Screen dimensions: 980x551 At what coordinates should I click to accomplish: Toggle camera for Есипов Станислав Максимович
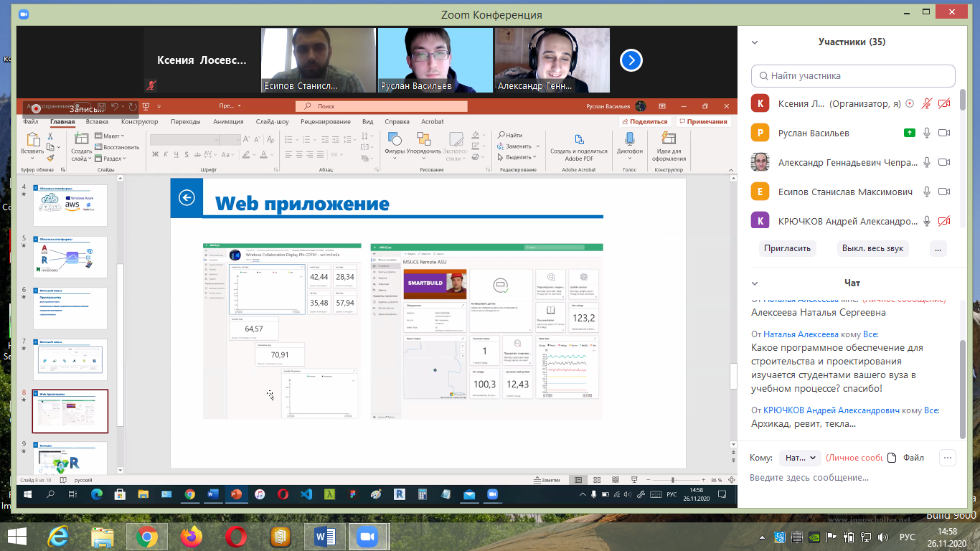tap(944, 192)
